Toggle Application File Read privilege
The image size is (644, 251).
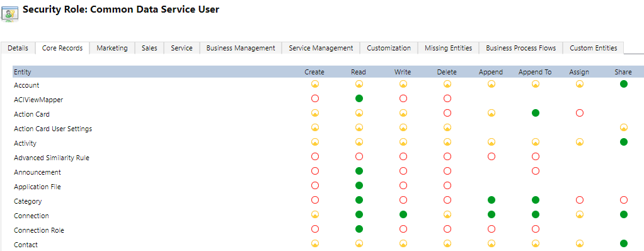[359, 185]
